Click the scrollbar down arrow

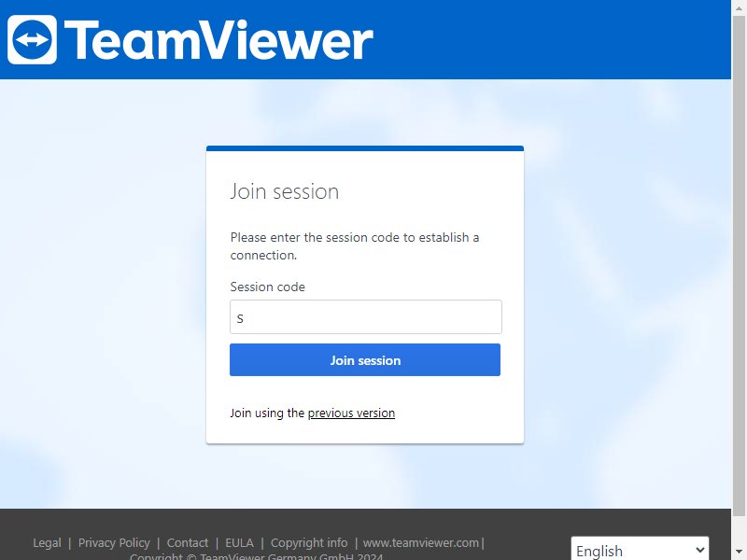pyautogui.click(x=739, y=553)
